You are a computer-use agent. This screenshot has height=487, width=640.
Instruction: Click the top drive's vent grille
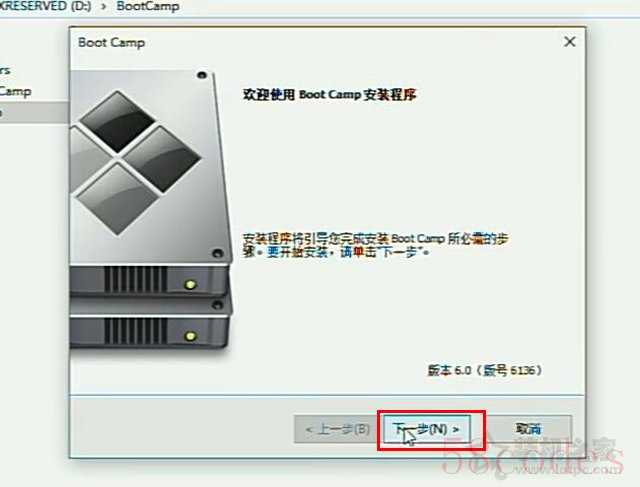click(x=136, y=280)
